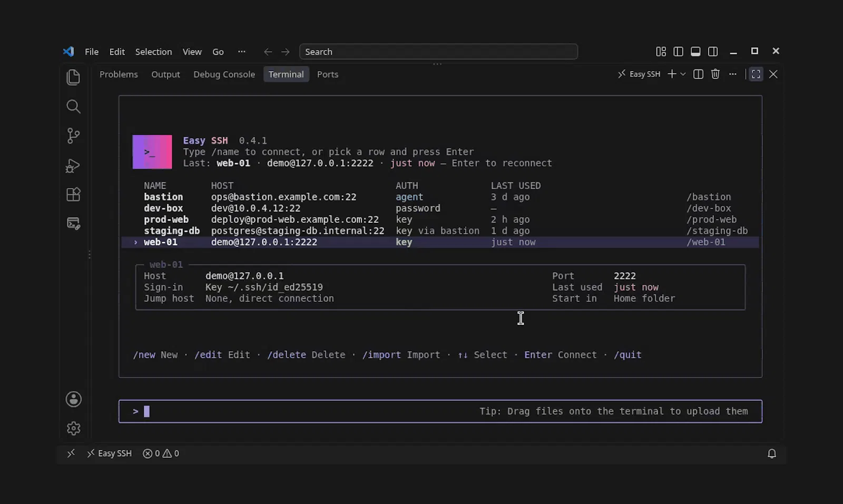Split the terminal
843x504 pixels.
tap(698, 74)
